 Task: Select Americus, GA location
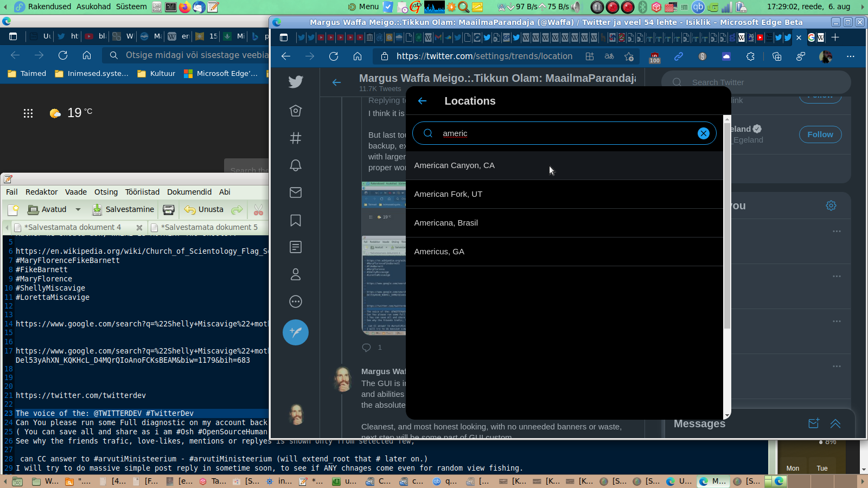(x=564, y=252)
